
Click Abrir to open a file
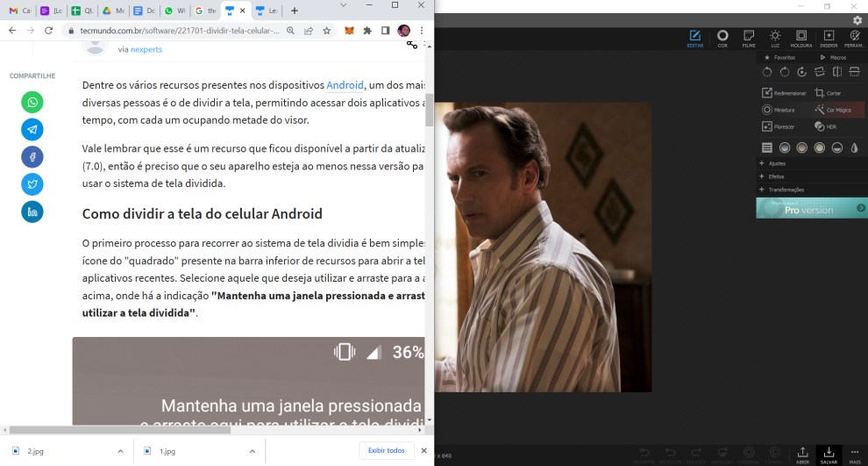click(x=802, y=455)
